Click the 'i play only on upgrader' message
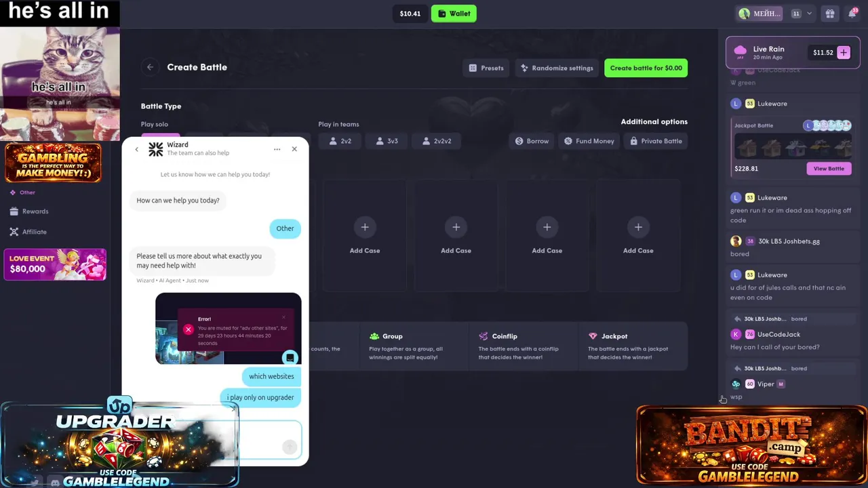 (260, 397)
